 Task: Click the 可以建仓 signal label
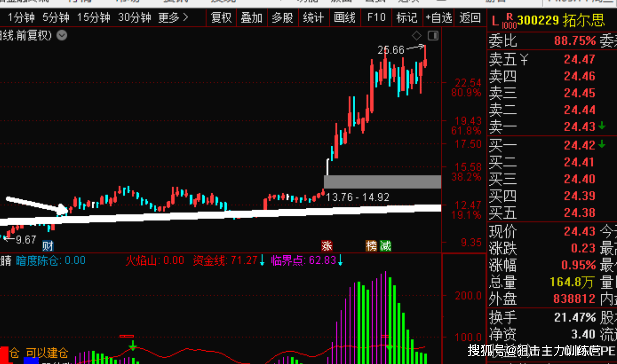click(47, 353)
